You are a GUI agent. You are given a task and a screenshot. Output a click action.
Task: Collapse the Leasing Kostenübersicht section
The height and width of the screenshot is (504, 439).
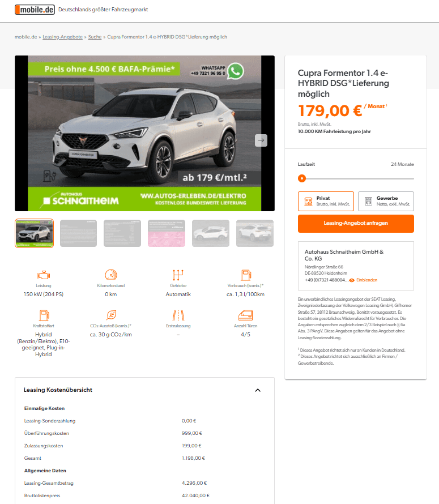[258, 390]
